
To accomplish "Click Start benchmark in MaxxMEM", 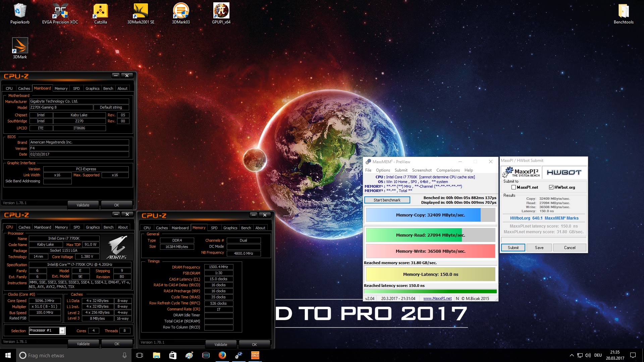I will pyautogui.click(x=387, y=200).
